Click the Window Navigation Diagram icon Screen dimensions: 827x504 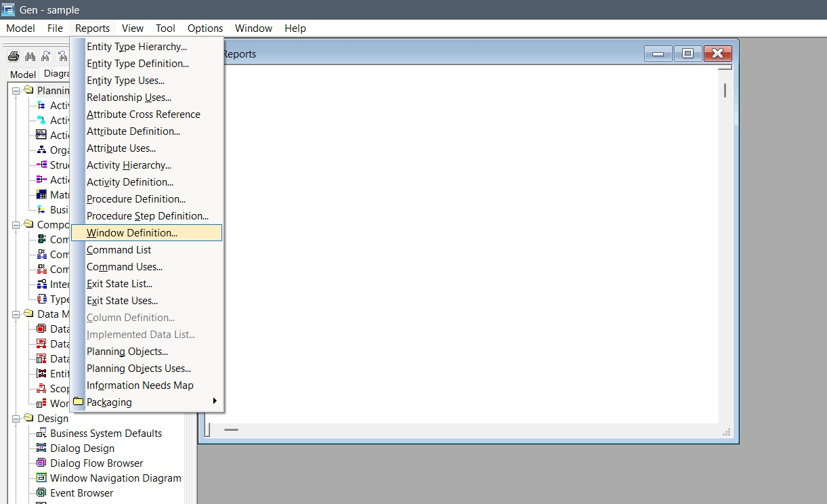41,478
